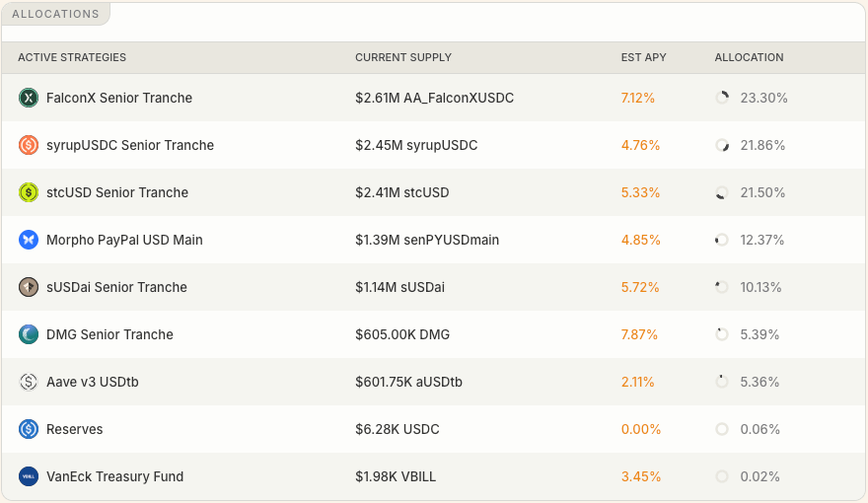Click the Aave v3 USDtb icon
Screen dimensions: 868x503
point(29,382)
